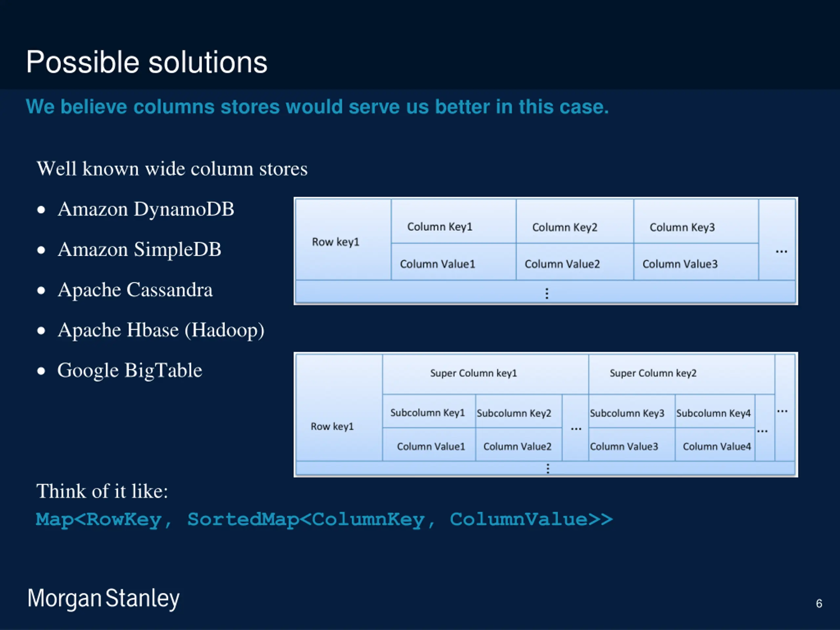Select the Amazon DynamoDB bullet item

(146, 209)
